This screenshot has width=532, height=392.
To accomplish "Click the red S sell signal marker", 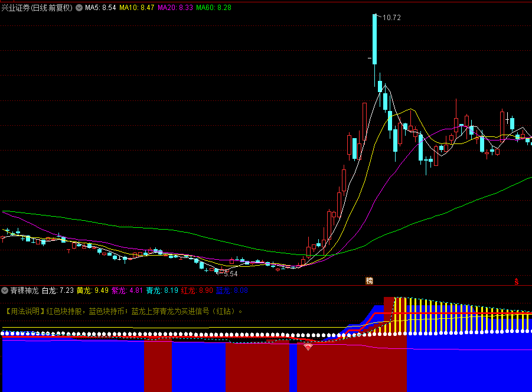I will click(517, 282).
